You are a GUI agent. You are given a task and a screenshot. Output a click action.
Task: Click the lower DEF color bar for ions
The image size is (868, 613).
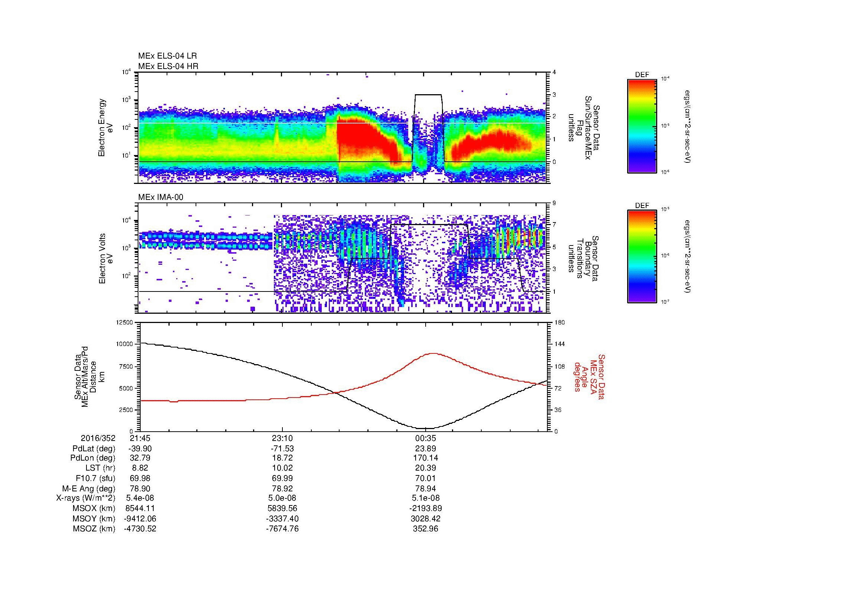tap(642, 257)
